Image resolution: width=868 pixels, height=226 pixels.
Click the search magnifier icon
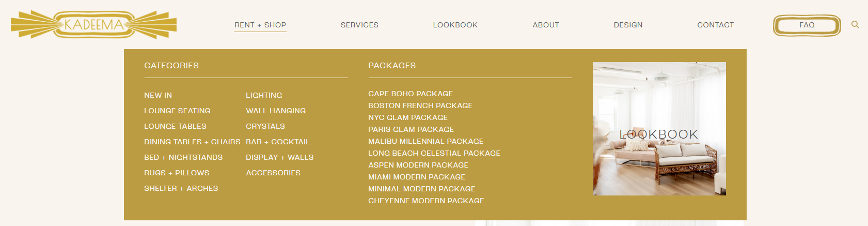coord(855,24)
